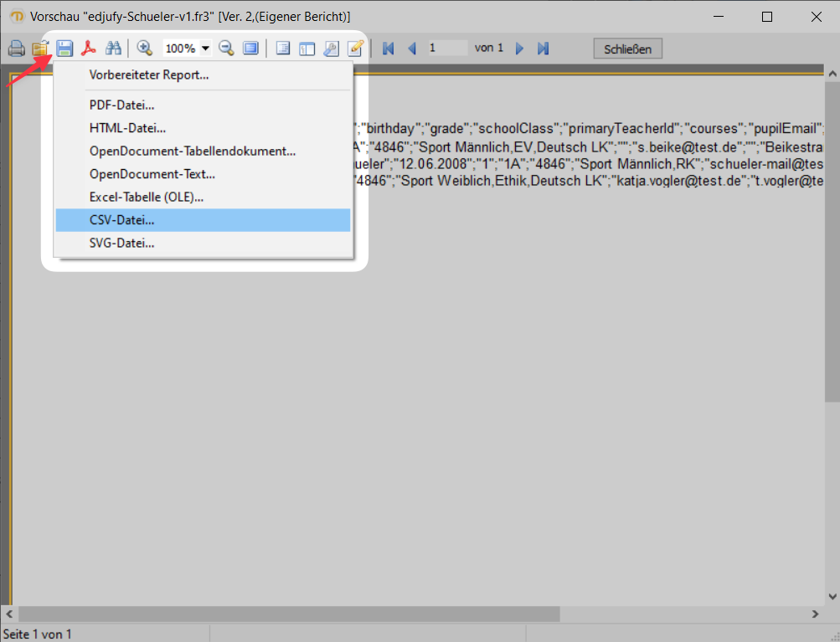Edit the current page with the pencil icon
This screenshot has width=840, height=642.
(355, 48)
